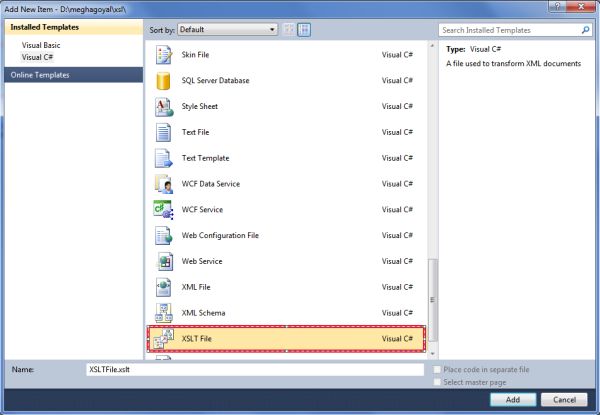600x415 pixels.
Task: Click the WCF Service C# icon
Action: [163, 210]
